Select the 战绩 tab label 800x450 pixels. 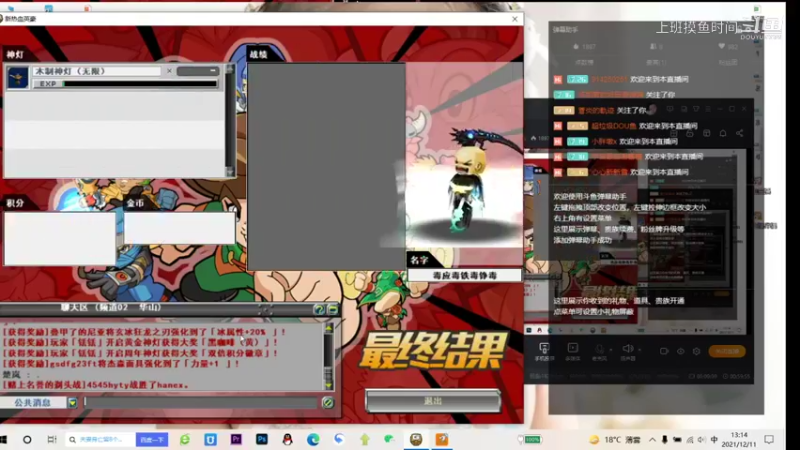pos(258,54)
